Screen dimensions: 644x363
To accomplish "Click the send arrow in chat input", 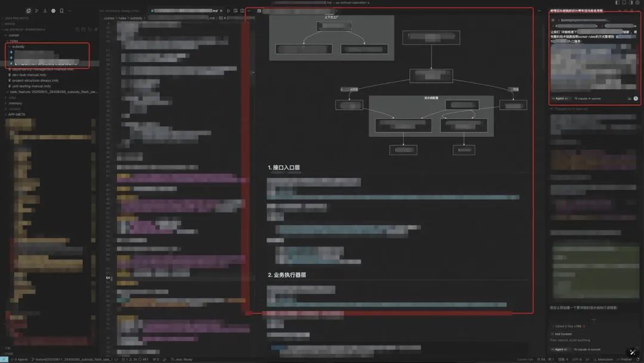I will tap(636, 99).
